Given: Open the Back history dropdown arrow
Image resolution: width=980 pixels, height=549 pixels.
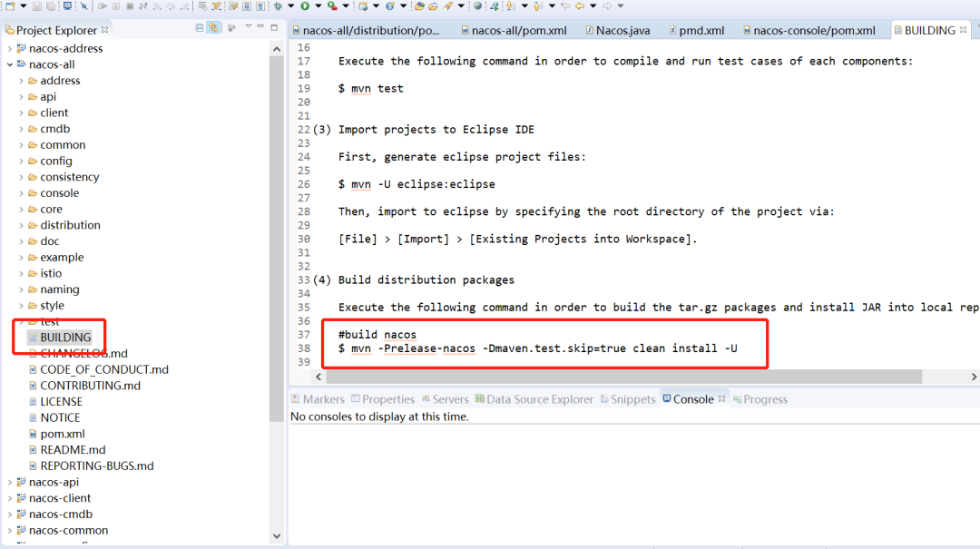Looking at the screenshot, I should click(593, 5).
